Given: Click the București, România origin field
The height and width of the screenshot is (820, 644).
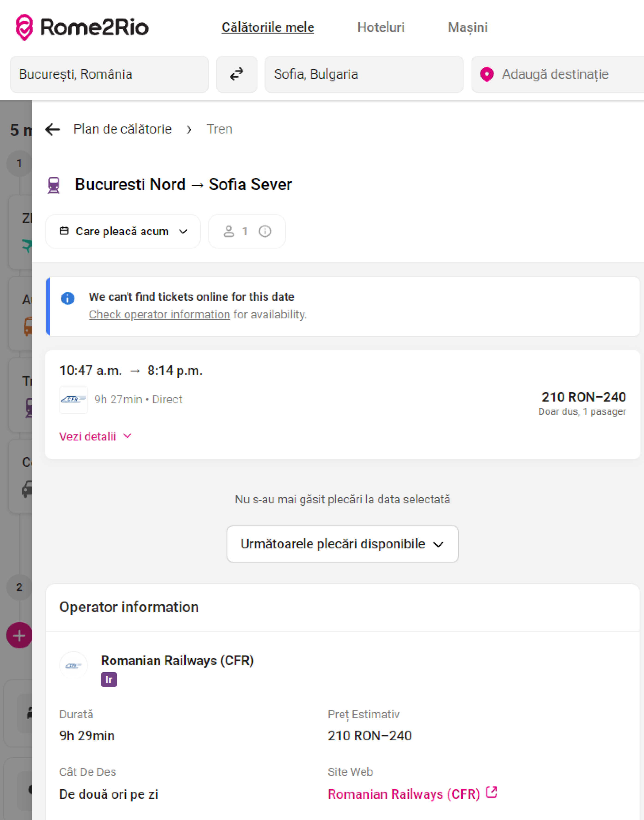Looking at the screenshot, I should [x=109, y=74].
